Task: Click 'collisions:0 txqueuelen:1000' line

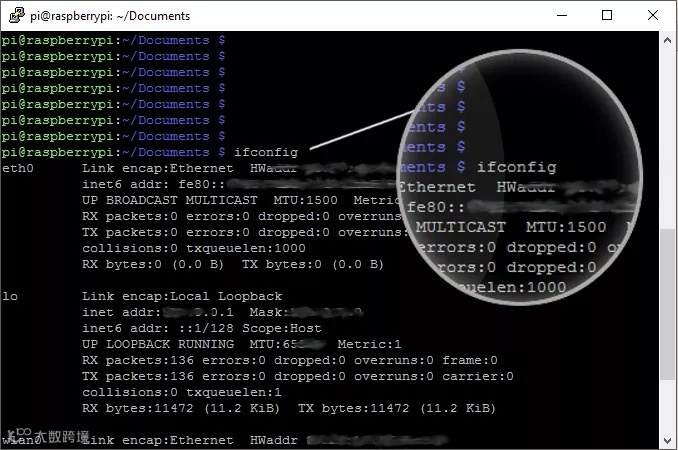Action: click(194, 248)
